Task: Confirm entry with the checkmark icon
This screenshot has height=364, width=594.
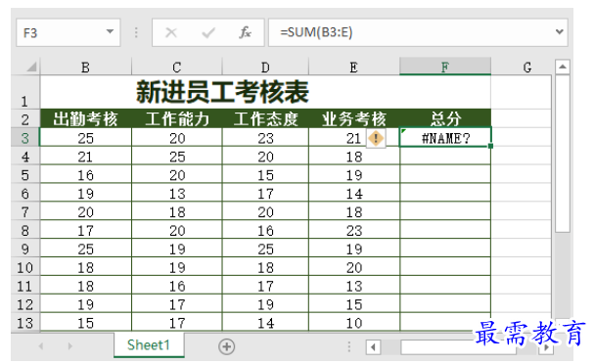Action: [x=208, y=32]
